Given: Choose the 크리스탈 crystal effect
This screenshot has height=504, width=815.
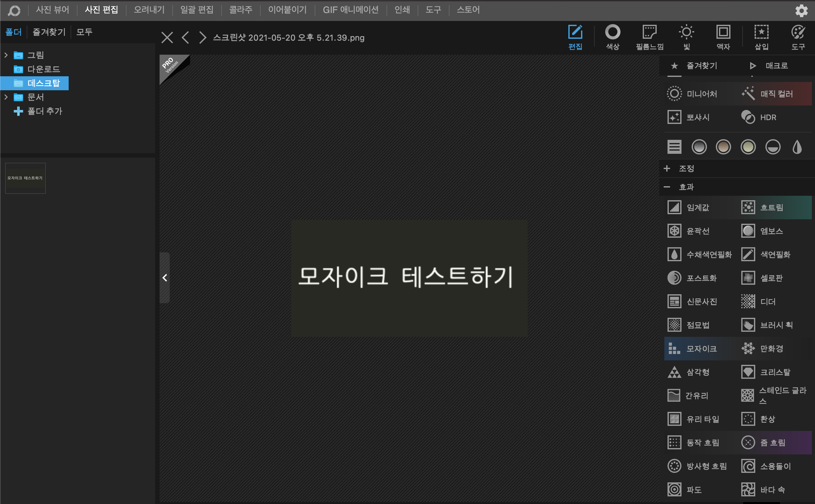Looking at the screenshot, I should click(x=774, y=372).
